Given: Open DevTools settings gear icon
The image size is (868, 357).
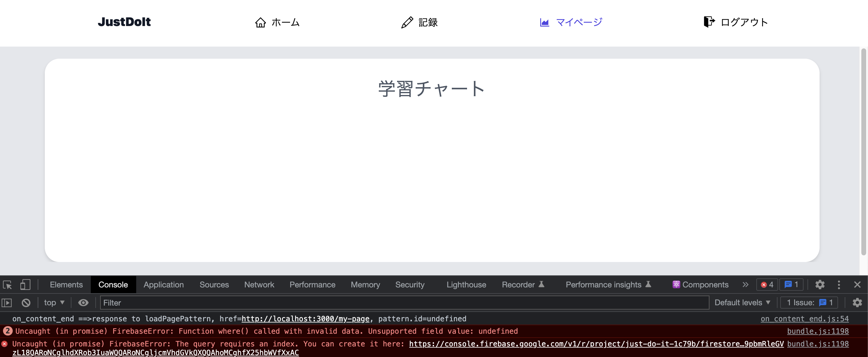Looking at the screenshot, I should coord(820,285).
